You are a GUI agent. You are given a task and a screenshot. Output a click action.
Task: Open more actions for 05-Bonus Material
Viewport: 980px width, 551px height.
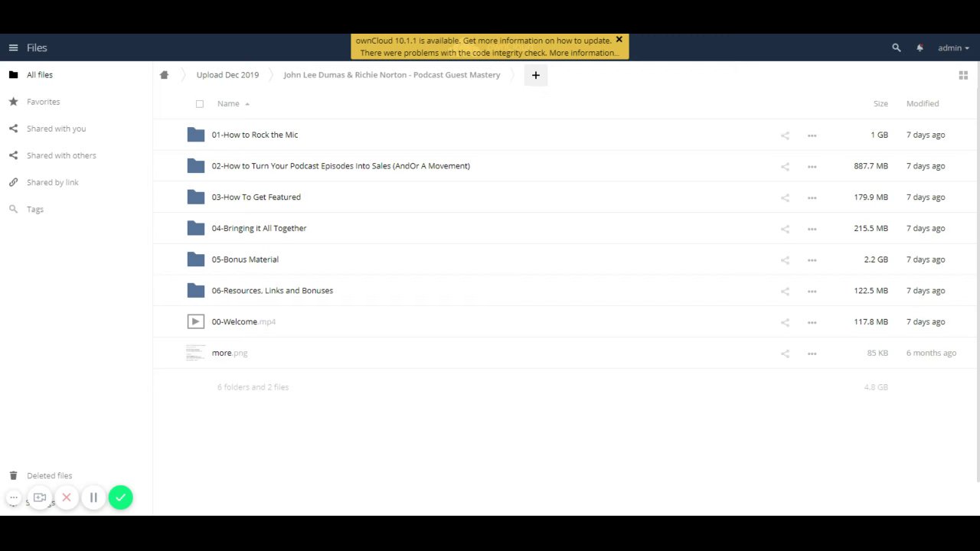point(812,260)
